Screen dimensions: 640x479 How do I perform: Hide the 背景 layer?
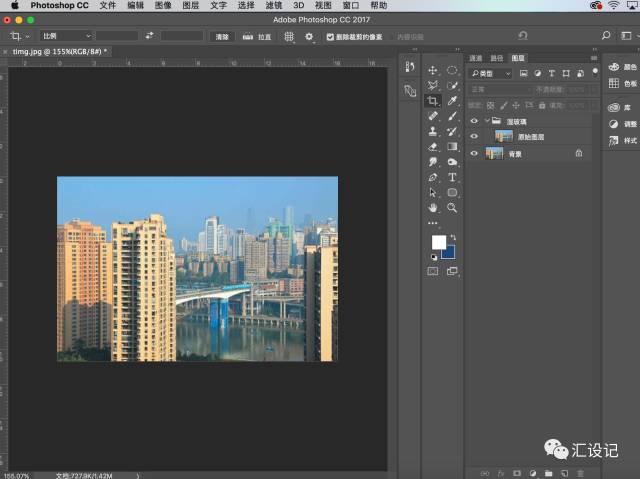474,153
